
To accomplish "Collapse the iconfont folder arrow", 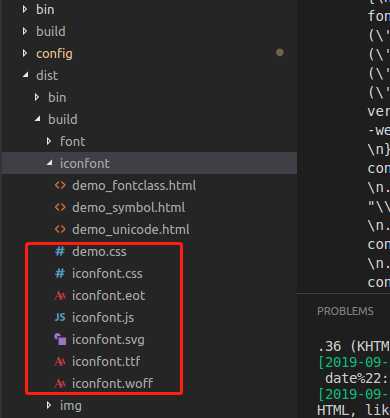I will 50,163.
